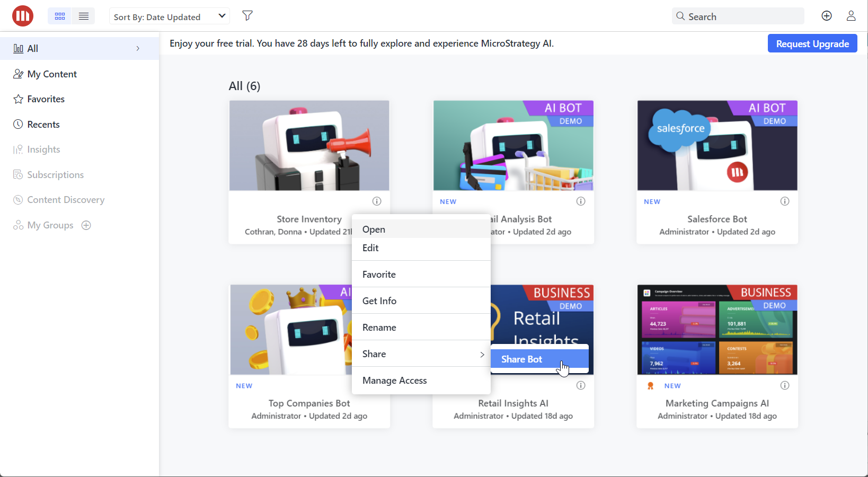
Task: Open Favorites in the sidebar
Action: point(46,99)
